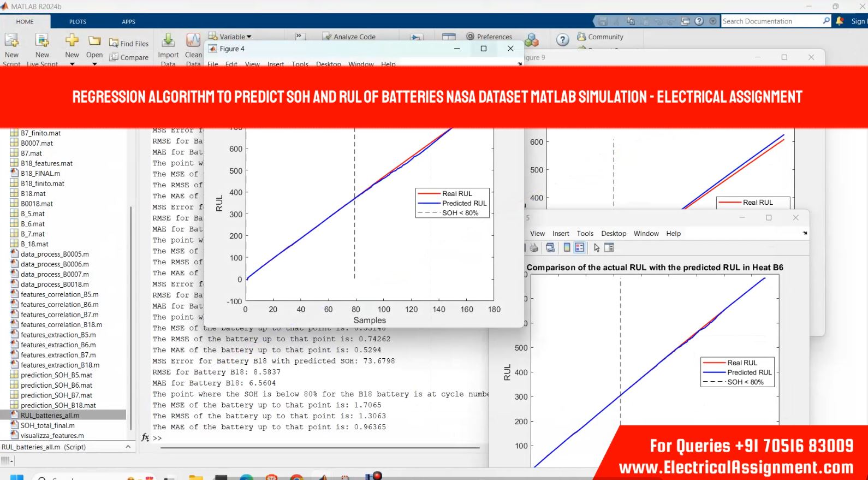Open Clean Data tool

[x=193, y=48]
